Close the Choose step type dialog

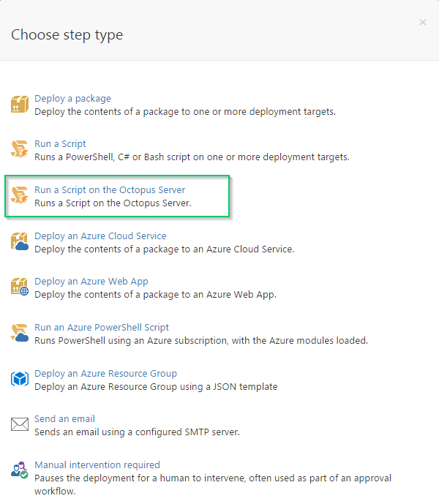tap(423, 22)
